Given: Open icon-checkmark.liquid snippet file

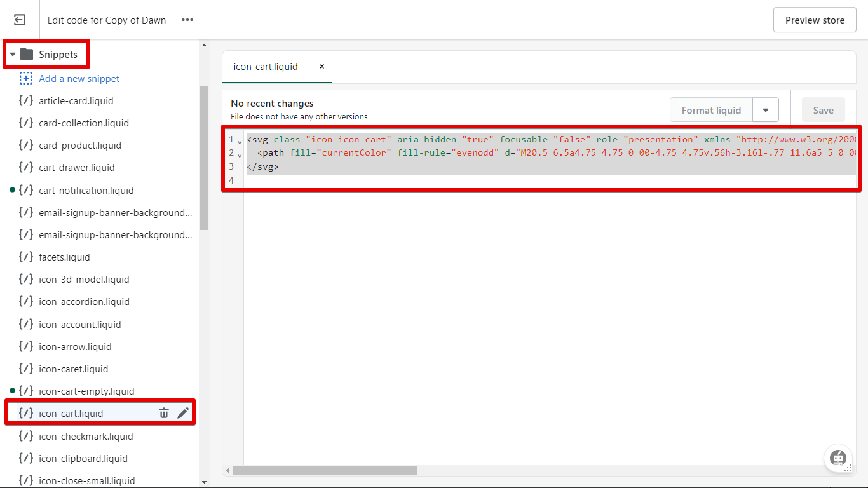Looking at the screenshot, I should [x=86, y=437].
